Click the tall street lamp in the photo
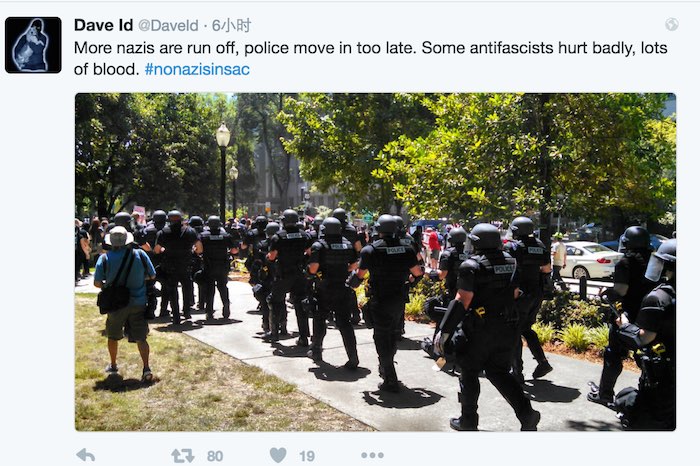This screenshot has height=466, width=700. 223,172
